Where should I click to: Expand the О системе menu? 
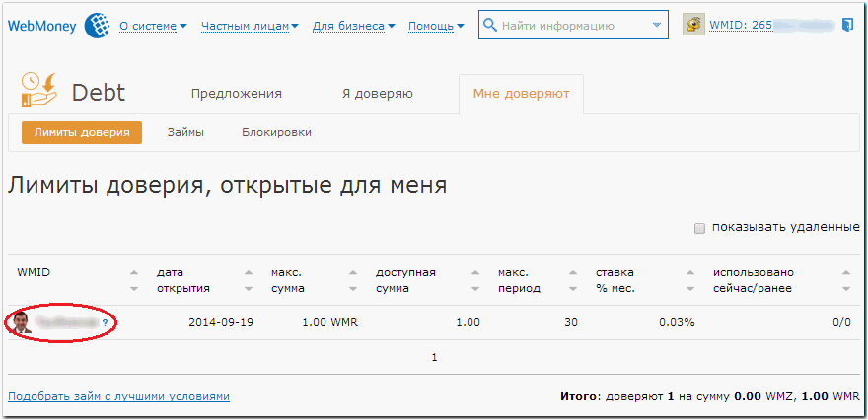pyautogui.click(x=152, y=26)
